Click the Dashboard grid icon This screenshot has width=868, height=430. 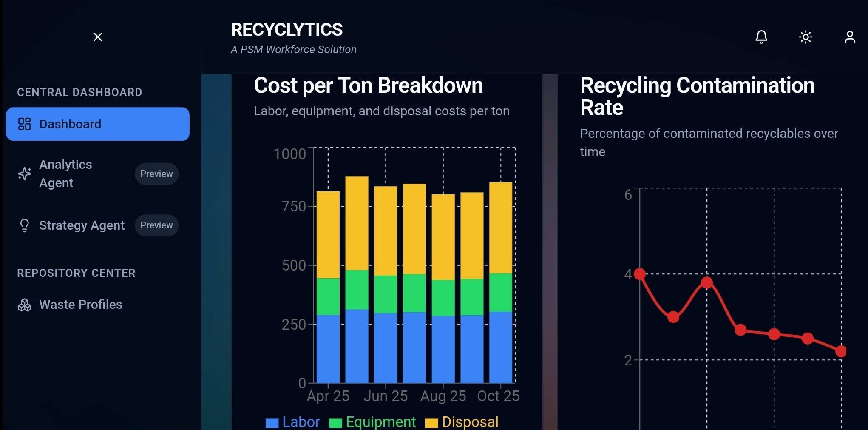point(24,124)
